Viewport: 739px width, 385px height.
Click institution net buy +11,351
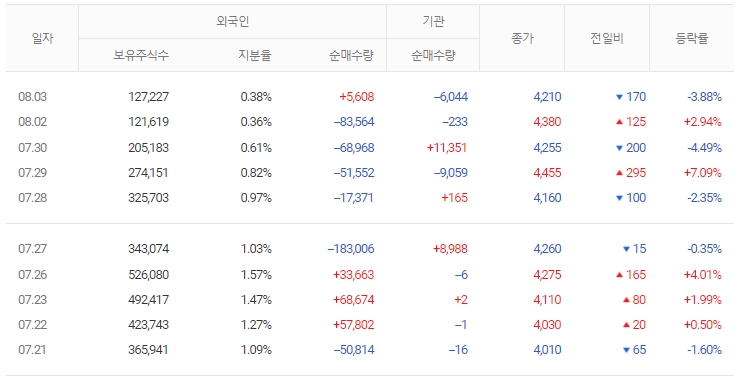447,147
